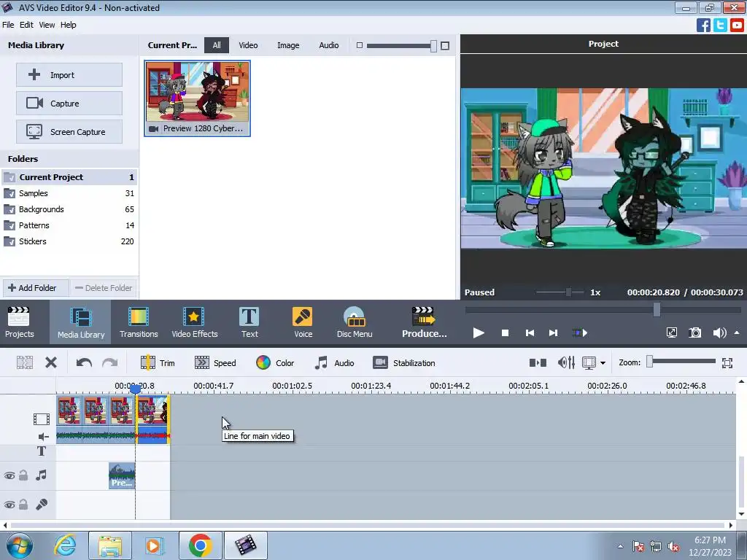Click the preview progress bar handle
The image size is (747, 560).
(x=657, y=309)
